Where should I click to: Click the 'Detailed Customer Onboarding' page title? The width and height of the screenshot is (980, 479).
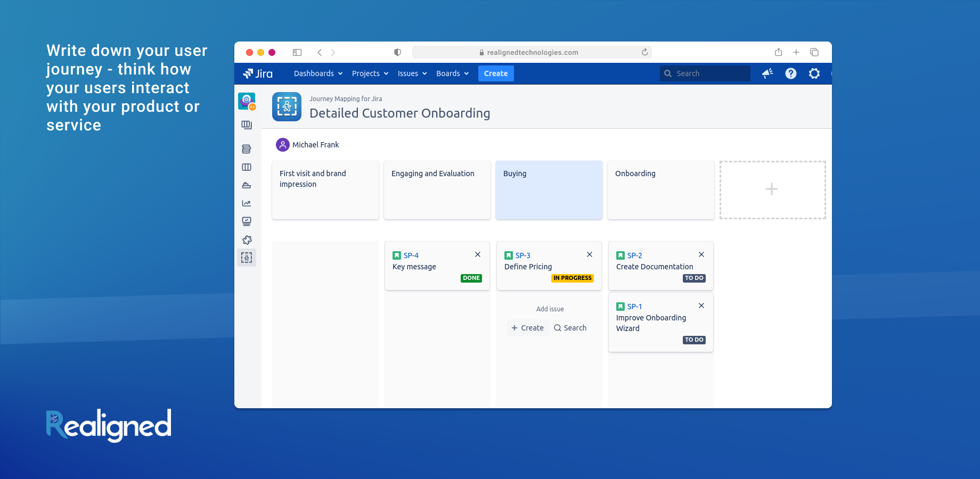400,113
